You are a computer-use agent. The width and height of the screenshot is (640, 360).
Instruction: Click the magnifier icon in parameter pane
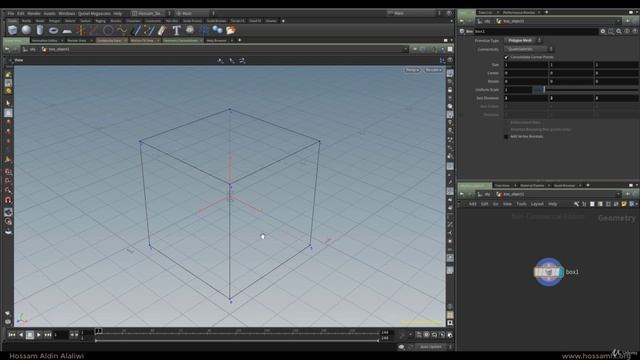pos(619,31)
